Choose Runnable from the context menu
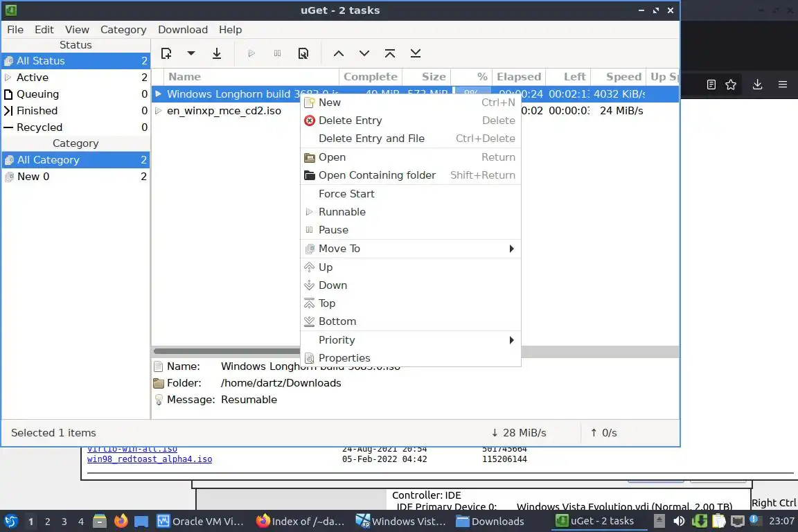The height and width of the screenshot is (532, 798). point(411,212)
